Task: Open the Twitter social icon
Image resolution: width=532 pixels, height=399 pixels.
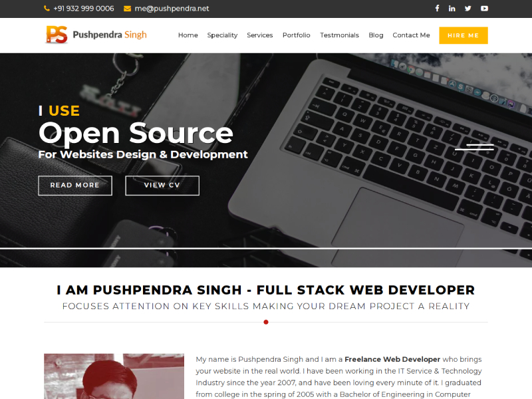Action: (x=468, y=9)
